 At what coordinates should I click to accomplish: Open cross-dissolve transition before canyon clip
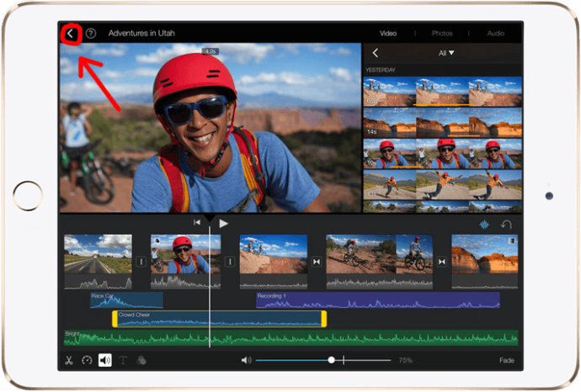coord(442,262)
